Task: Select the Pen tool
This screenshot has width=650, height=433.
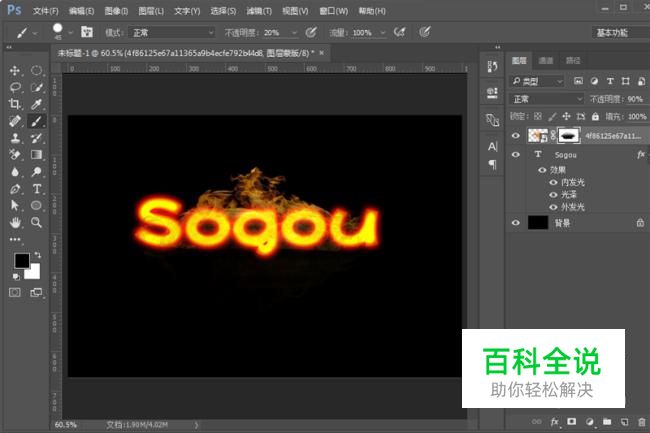Action: [x=15, y=189]
